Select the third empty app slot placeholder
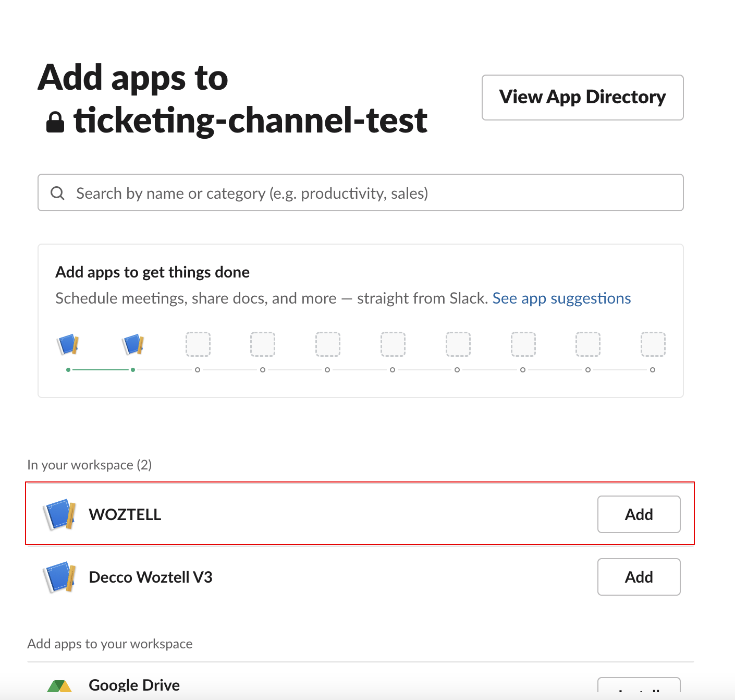 328,344
